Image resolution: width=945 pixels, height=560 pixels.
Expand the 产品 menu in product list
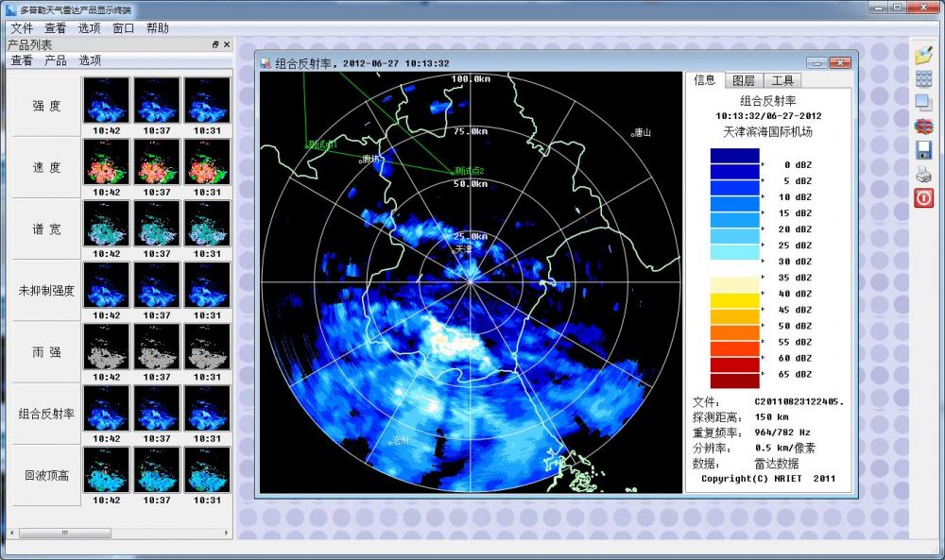pos(55,60)
